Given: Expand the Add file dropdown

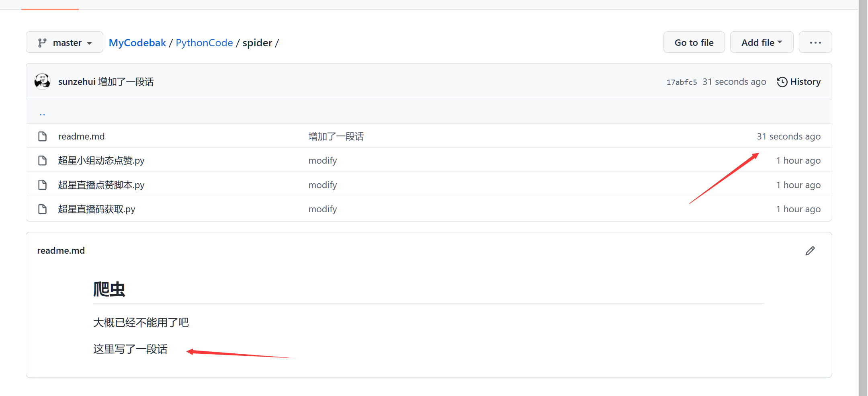Looking at the screenshot, I should (762, 43).
